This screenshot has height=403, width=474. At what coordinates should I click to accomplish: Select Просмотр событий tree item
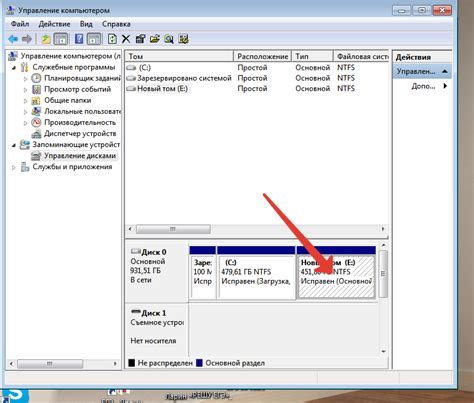77,89
